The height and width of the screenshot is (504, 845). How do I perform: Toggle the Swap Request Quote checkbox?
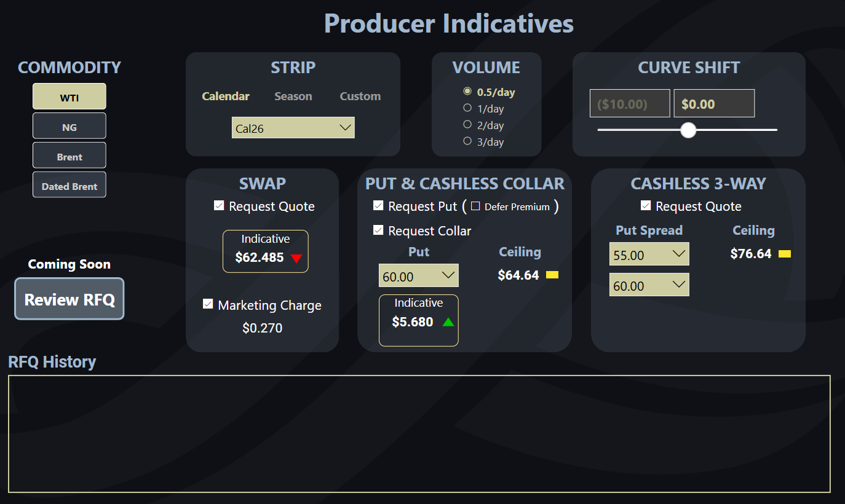[219, 205]
